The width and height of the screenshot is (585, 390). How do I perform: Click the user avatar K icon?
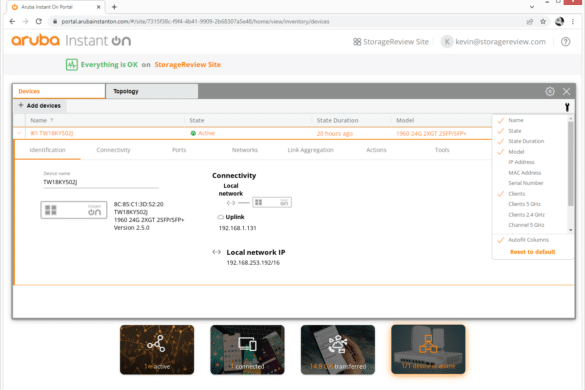pos(447,42)
